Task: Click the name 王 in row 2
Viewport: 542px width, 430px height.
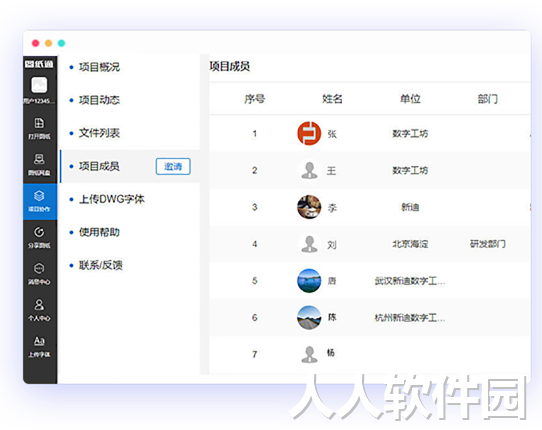Action: 331,171
